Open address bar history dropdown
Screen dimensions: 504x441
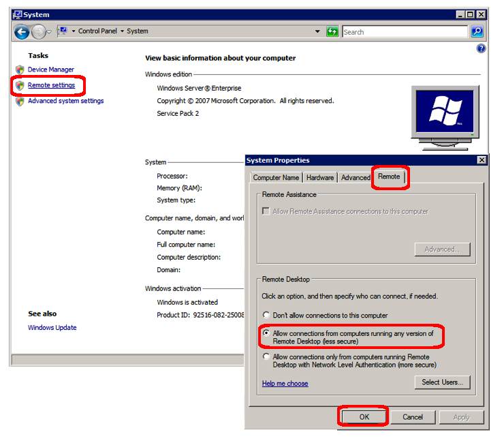coord(317,31)
